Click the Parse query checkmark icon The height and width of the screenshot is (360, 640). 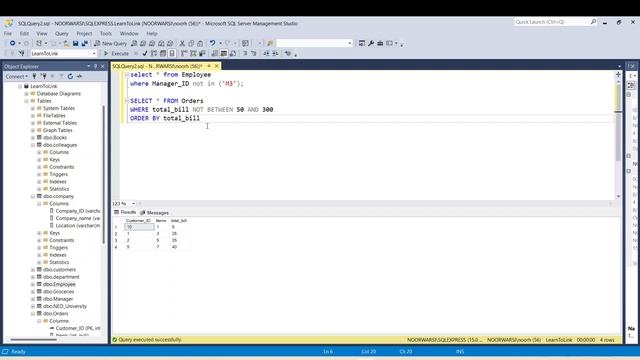[144, 53]
